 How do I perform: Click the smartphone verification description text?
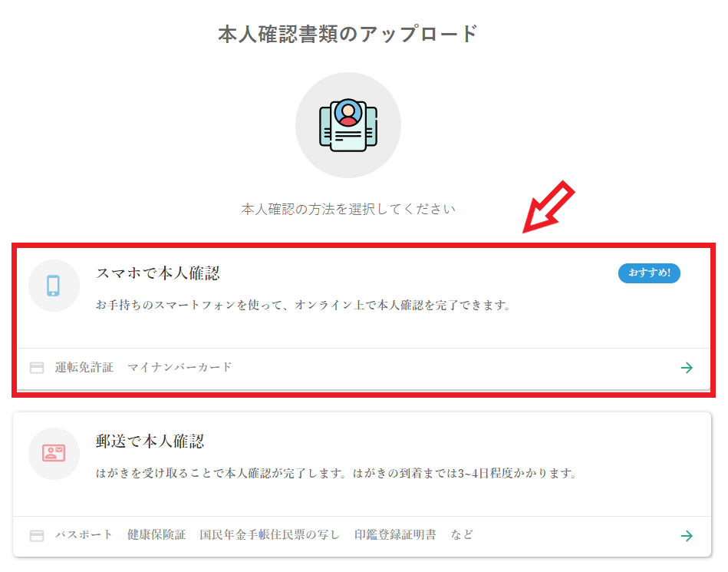pyautogui.click(x=304, y=306)
